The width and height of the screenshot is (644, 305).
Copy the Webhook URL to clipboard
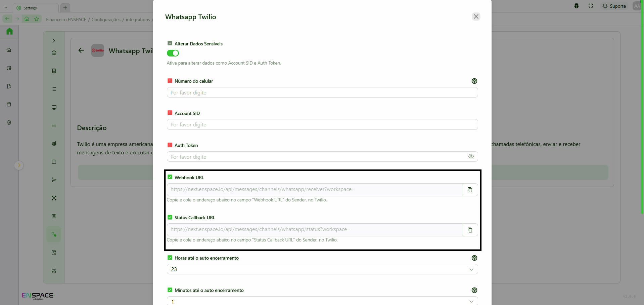point(470,190)
